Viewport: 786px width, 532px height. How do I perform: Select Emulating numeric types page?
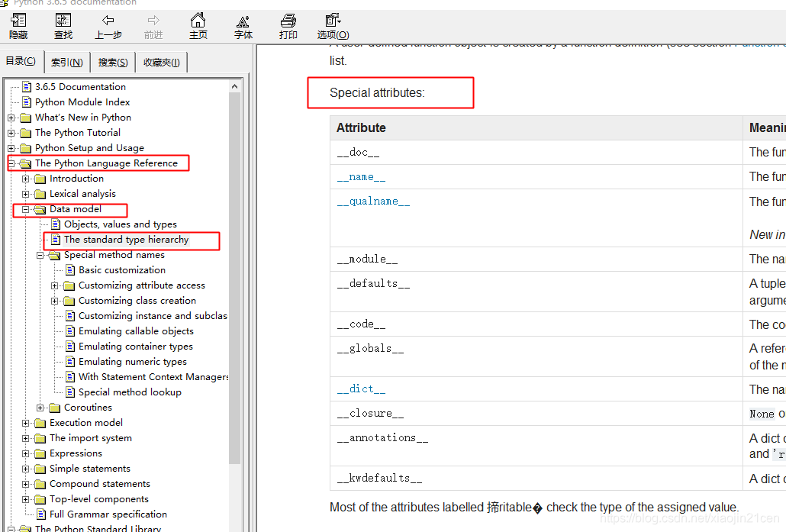132,362
